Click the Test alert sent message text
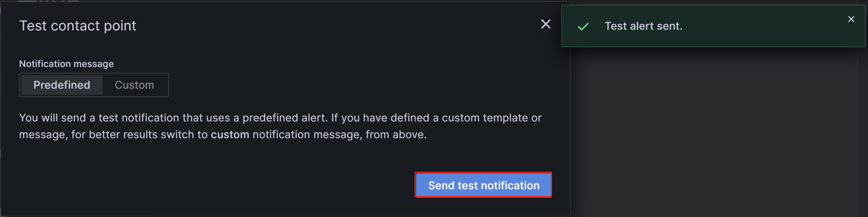Screen dimensions: 868x217 [x=643, y=26]
